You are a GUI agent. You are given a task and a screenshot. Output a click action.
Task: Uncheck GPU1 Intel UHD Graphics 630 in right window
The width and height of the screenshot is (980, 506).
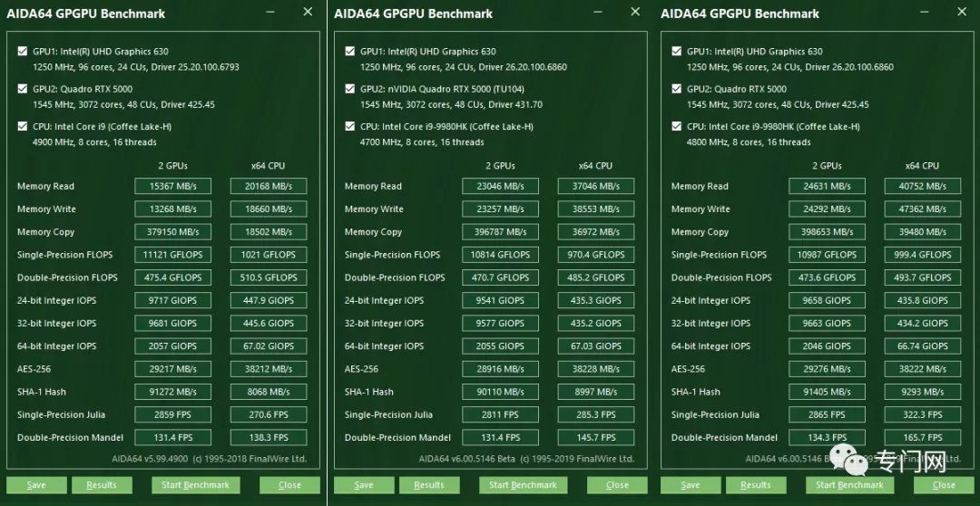click(676, 51)
